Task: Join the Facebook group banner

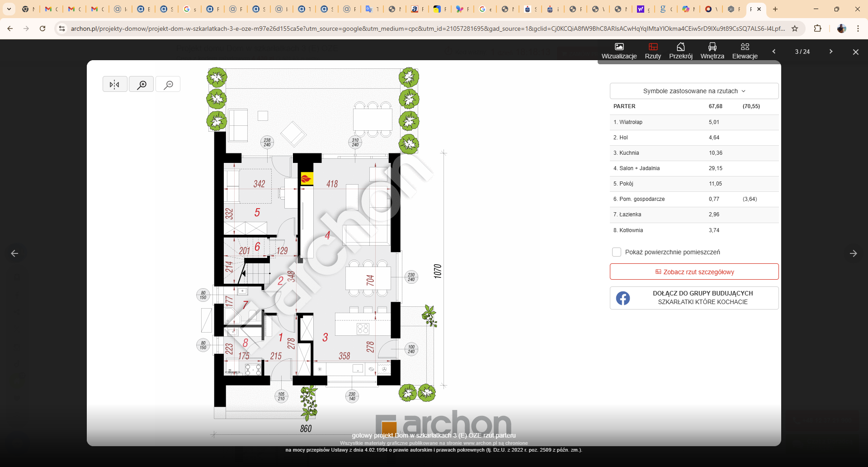Action: tap(694, 298)
